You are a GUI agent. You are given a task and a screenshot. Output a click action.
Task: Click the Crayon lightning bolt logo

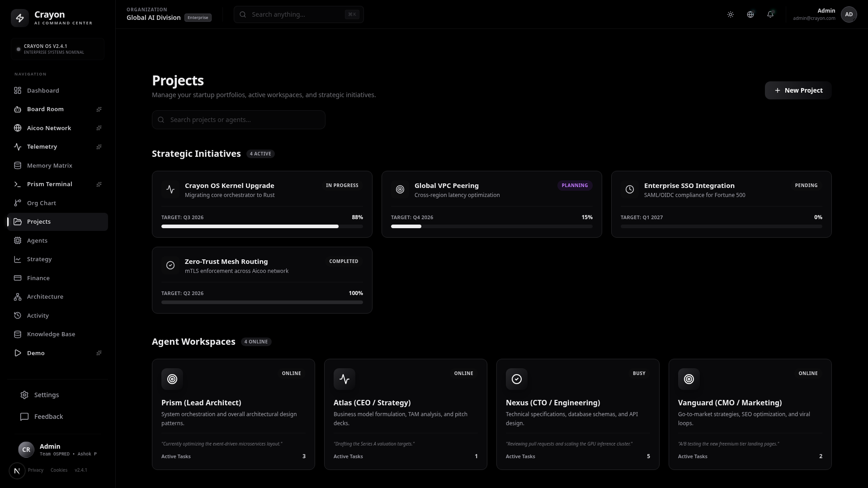coord(20,18)
